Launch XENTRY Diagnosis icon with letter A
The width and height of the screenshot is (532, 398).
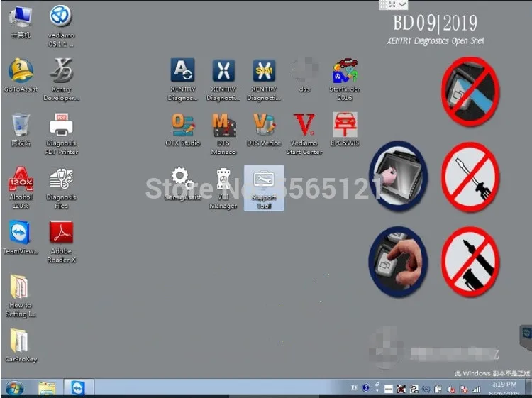click(x=182, y=79)
